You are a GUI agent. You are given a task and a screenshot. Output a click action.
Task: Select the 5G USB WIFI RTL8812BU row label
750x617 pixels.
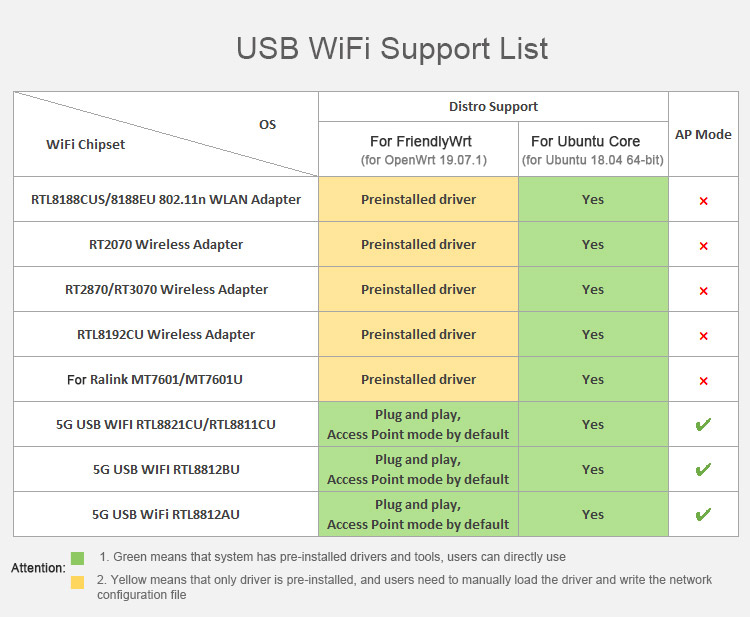point(166,469)
